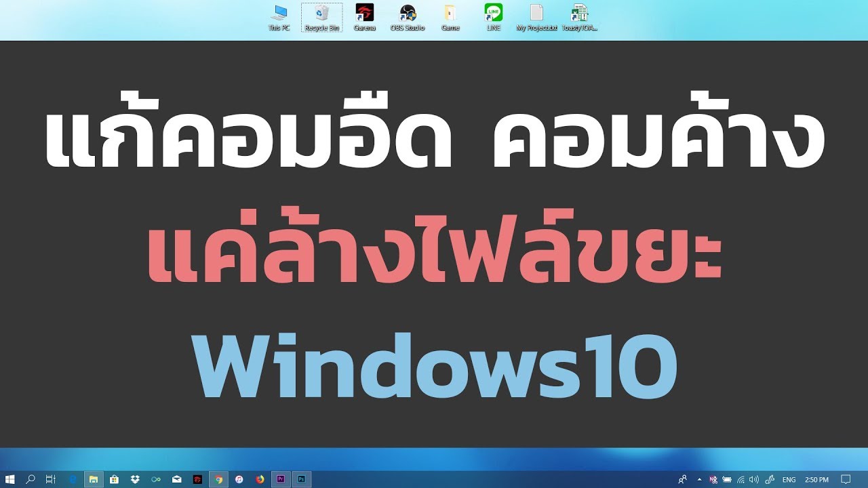Open Wi-Fi network settings in tray
The image size is (868, 488).
(x=741, y=479)
